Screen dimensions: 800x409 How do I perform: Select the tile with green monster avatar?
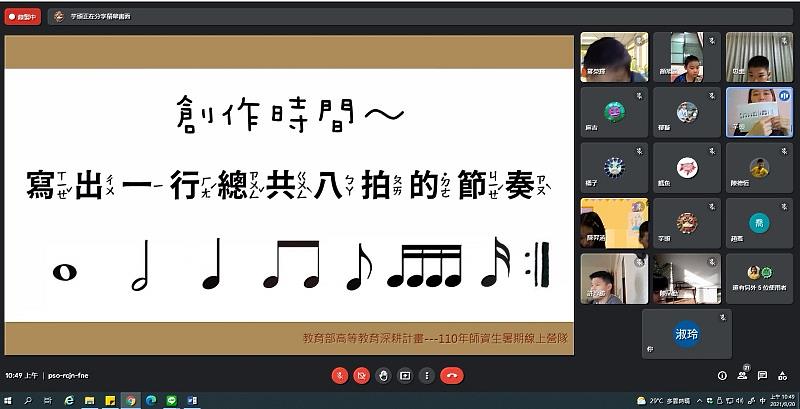click(614, 112)
